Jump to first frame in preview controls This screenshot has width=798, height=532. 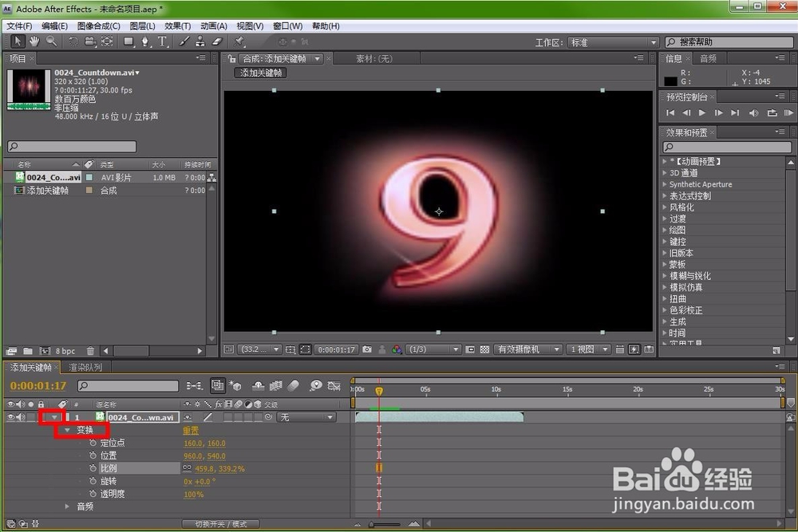pyautogui.click(x=670, y=112)
